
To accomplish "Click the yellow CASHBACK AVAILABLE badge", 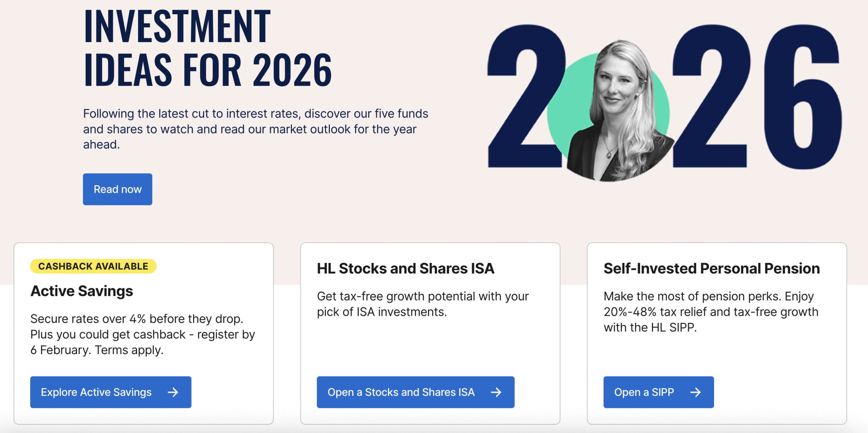I will point(94,266).
